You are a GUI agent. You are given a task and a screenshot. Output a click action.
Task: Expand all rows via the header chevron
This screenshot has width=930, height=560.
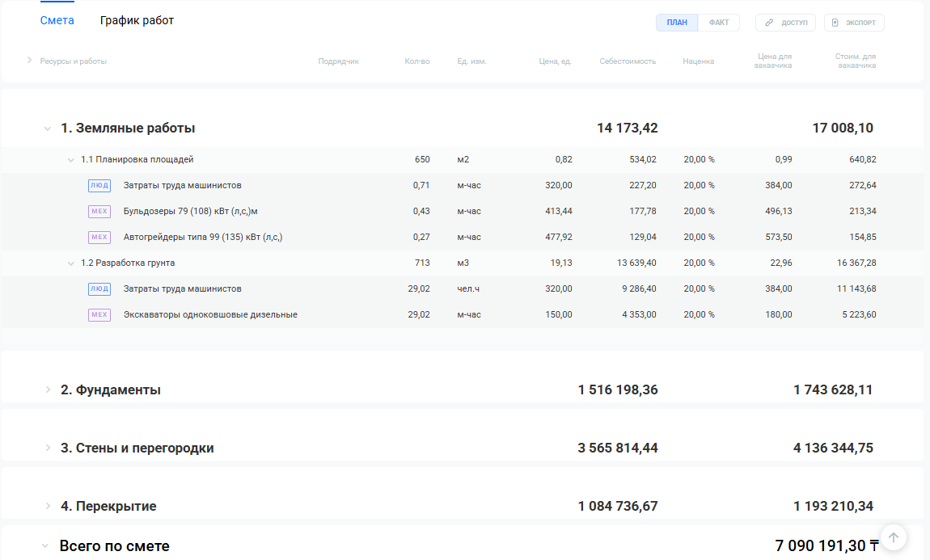click(x=29, y=61)
